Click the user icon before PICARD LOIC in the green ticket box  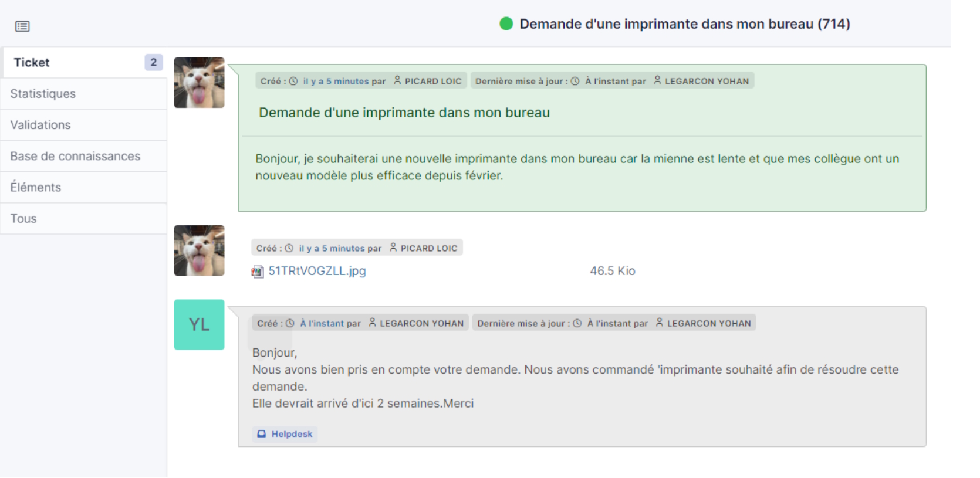397,81
